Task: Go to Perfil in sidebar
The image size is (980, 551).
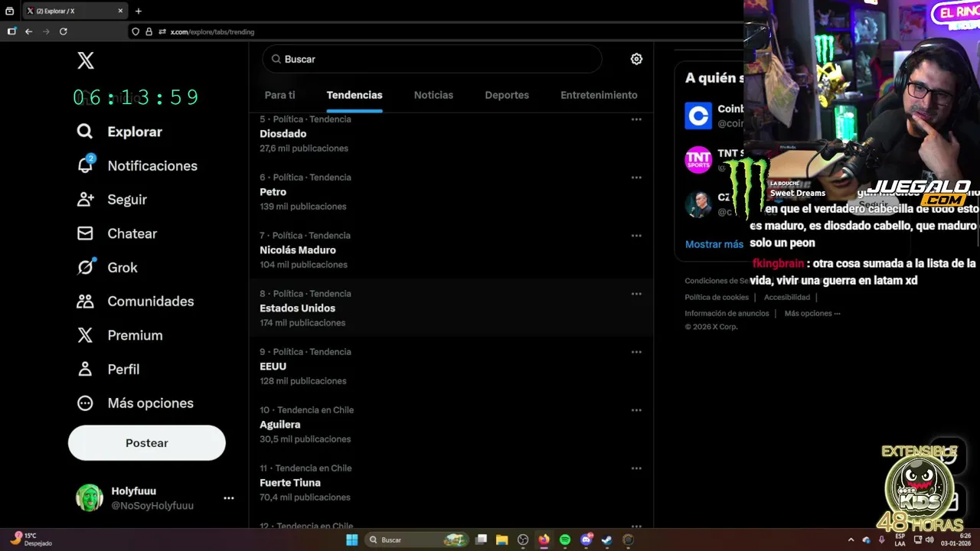Action: coord(108,369)
